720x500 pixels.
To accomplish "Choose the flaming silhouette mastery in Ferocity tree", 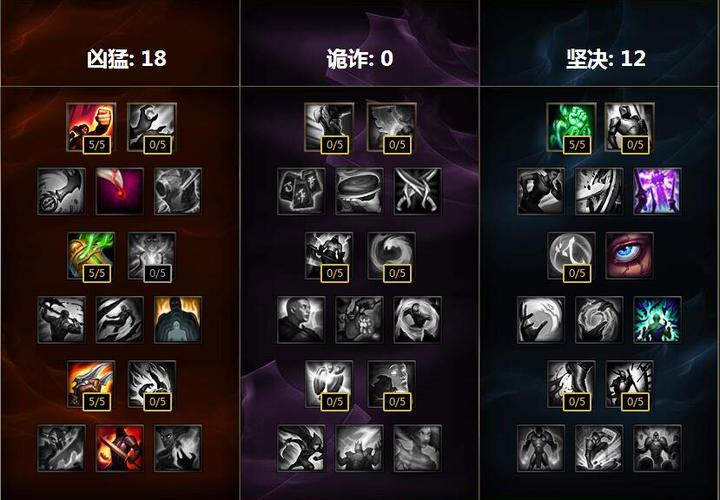I will [x=178, y=320].
